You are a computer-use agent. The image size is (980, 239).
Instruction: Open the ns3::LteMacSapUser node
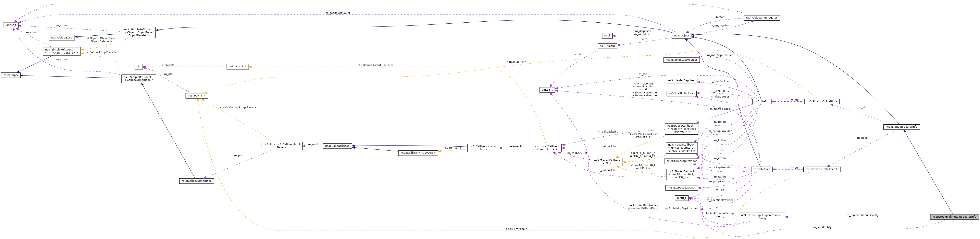click(x=681, y=80)
